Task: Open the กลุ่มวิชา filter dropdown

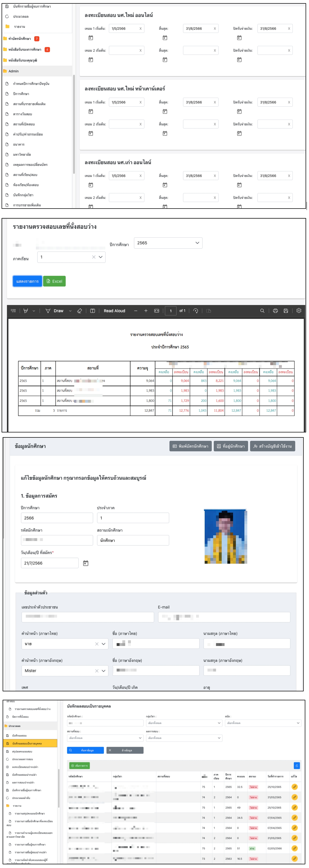Action: click(x=184, y=723)
